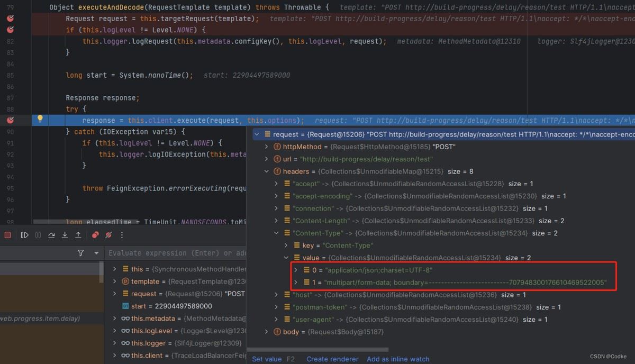Expand the "postman-token" header entry
This screenshot has width=635, height=364.
click(x=276, y=307)
